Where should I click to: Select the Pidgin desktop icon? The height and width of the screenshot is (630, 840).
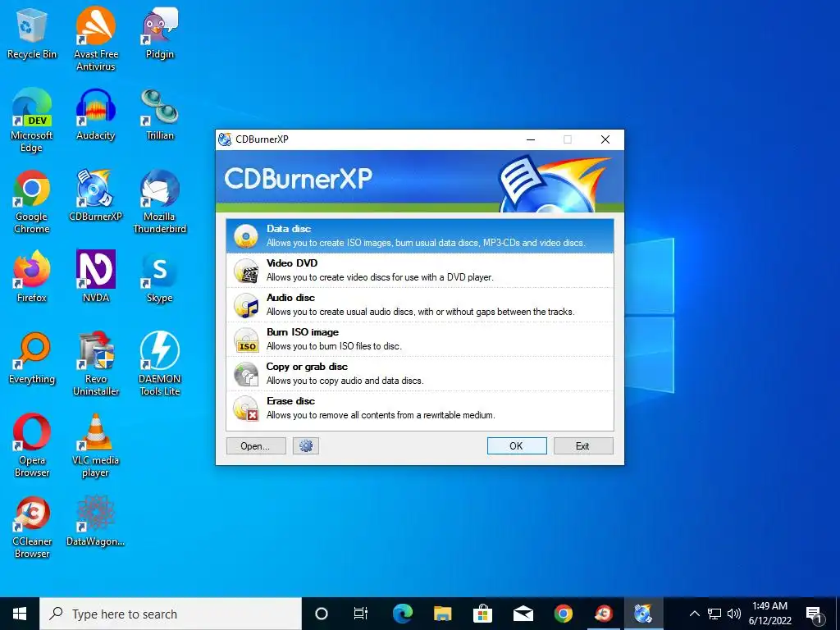pyautogui.click(x=160, y=34)
